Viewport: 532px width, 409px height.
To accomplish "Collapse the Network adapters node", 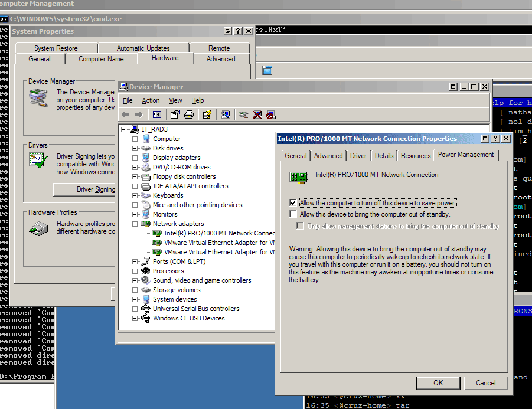I will (x=135, y=224).
